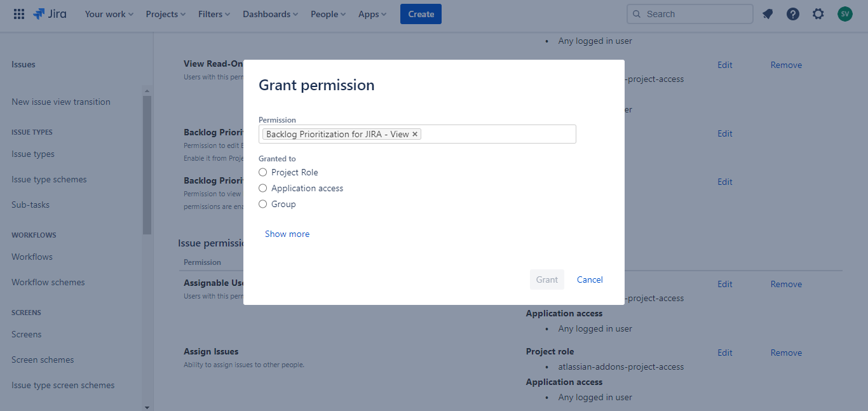Screen dimensions: 868x411
Task: Click the Cancel link in dialog
Action: pyautogui.click(x=590, y=280)
